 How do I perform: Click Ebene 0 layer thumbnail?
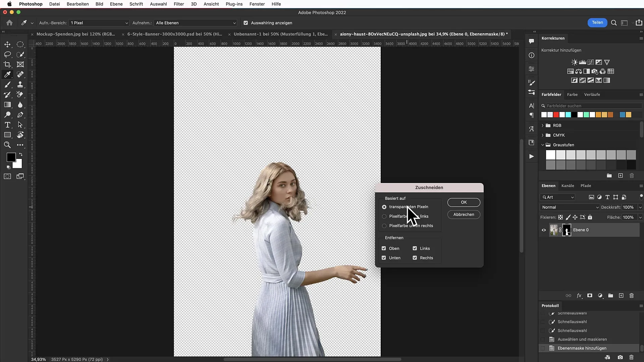(554, 230)
